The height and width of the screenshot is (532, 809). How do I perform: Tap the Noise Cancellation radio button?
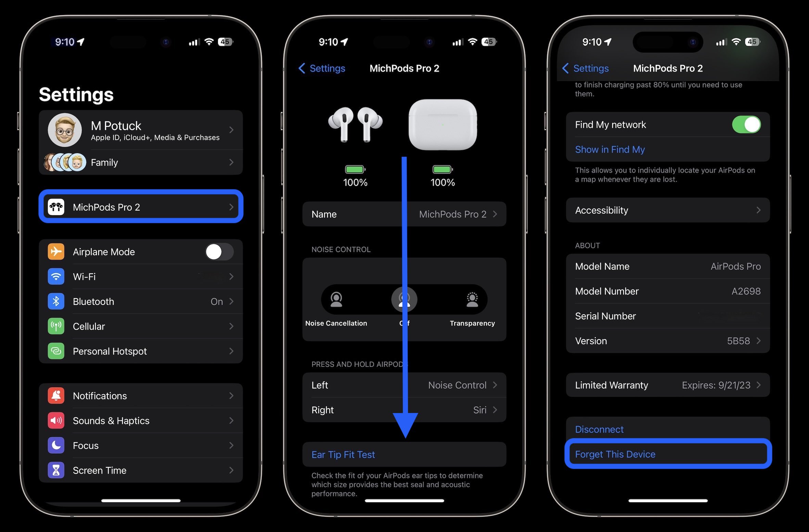(336, 301)
